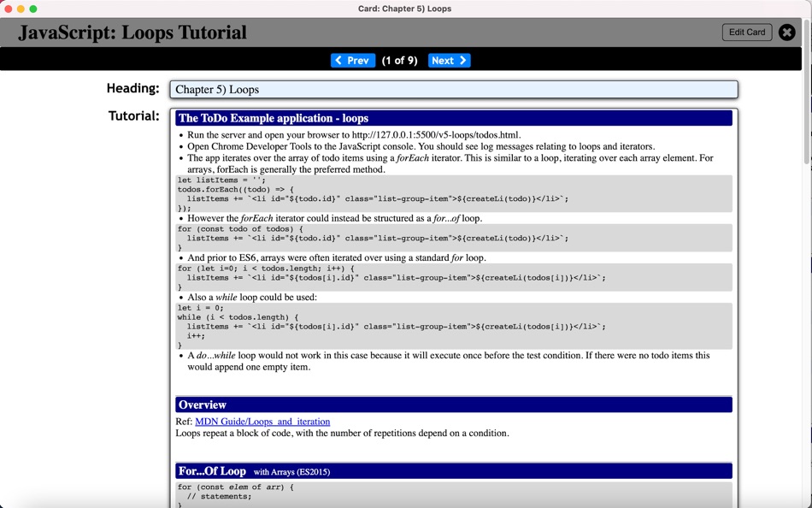
Task: Click the 'with Arrays (ES2015)' subtitle
Action: point(291,472)
